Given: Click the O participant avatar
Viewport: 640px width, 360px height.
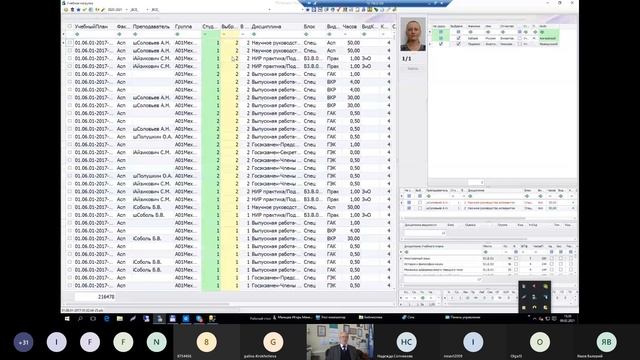Looking at the screenshot, I should [540, 342].
